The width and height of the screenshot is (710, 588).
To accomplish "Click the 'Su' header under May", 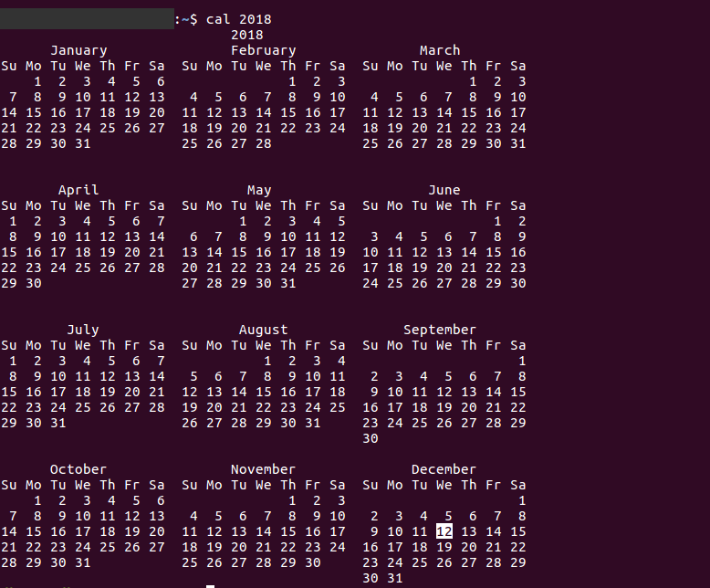I will tap(190, 205).
